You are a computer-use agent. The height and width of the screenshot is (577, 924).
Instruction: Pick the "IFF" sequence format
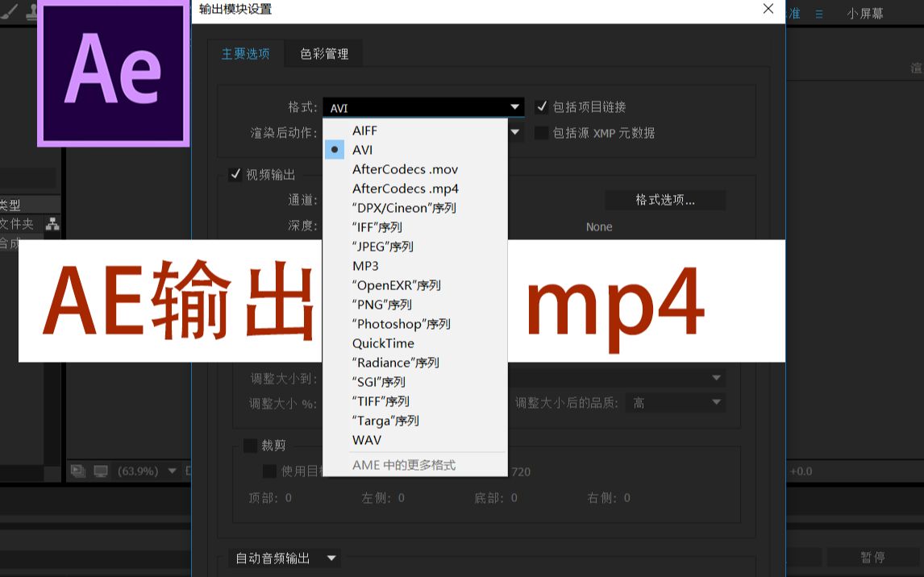point(415,227)
